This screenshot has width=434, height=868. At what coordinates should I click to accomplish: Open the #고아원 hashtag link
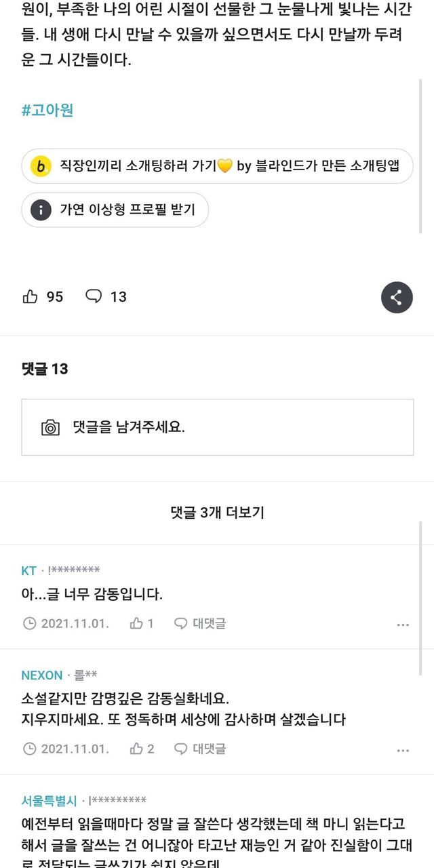[47, 111]
